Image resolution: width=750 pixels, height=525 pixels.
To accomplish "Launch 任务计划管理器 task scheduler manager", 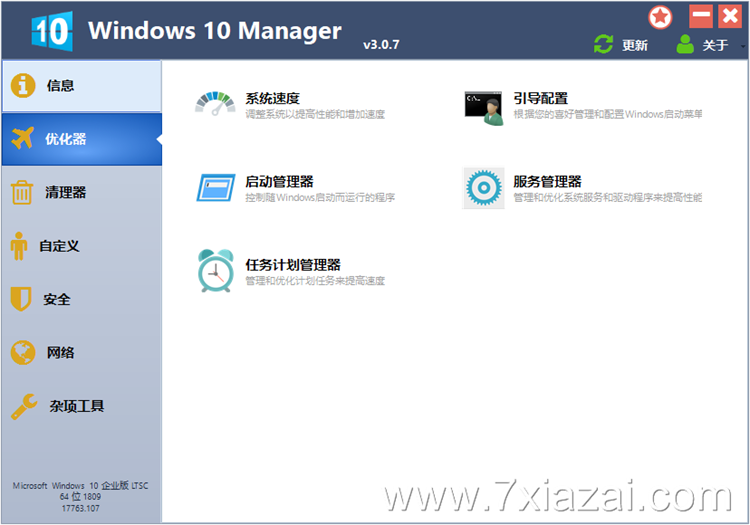I will [x=293, y=265].
